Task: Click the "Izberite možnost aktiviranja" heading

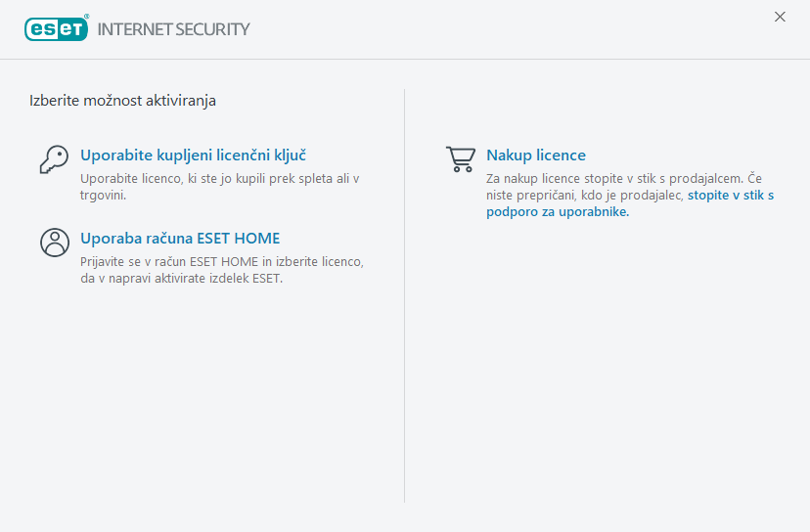Action: [x=122, y=100]
